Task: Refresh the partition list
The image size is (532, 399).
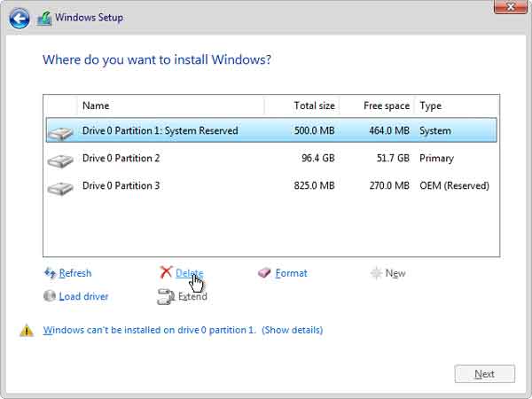Action: 75,273
